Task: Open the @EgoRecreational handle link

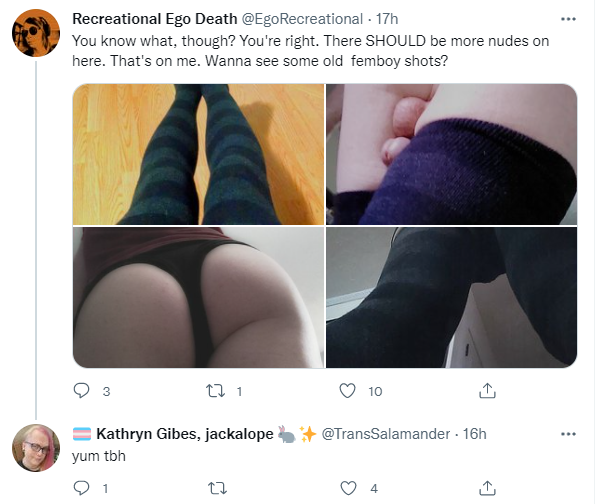Action: [x=302, y=19]
